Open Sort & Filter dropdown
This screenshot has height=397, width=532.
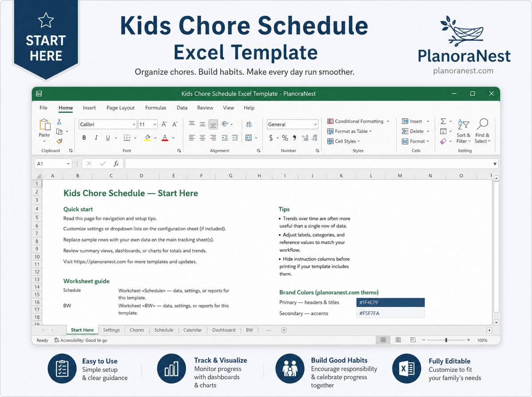(x=463, y=130)
